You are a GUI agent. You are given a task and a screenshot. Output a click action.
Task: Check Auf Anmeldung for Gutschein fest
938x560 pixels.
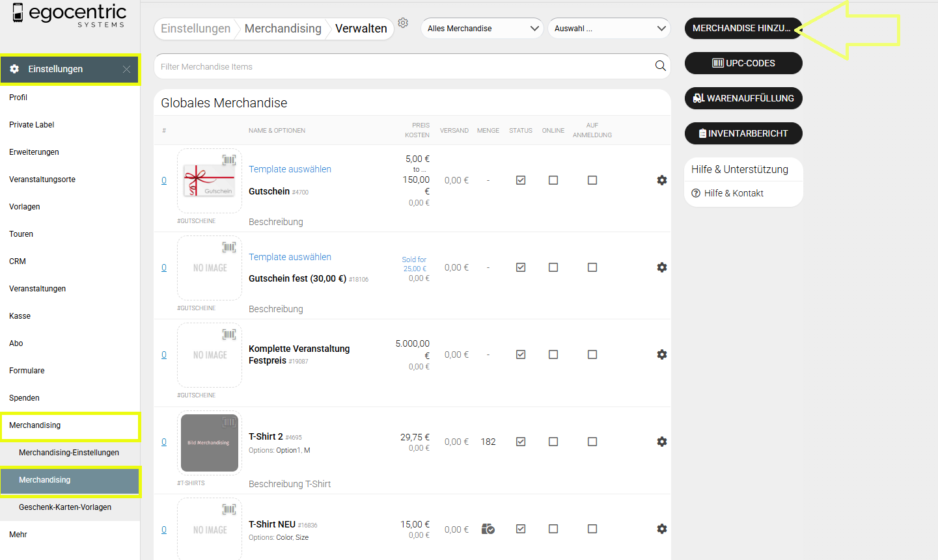[x=592, y=267]
